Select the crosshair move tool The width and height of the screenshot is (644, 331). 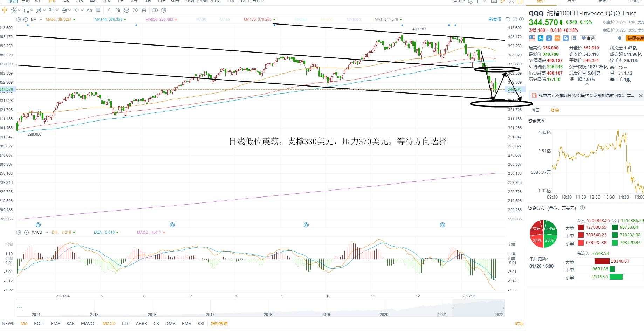5,10
